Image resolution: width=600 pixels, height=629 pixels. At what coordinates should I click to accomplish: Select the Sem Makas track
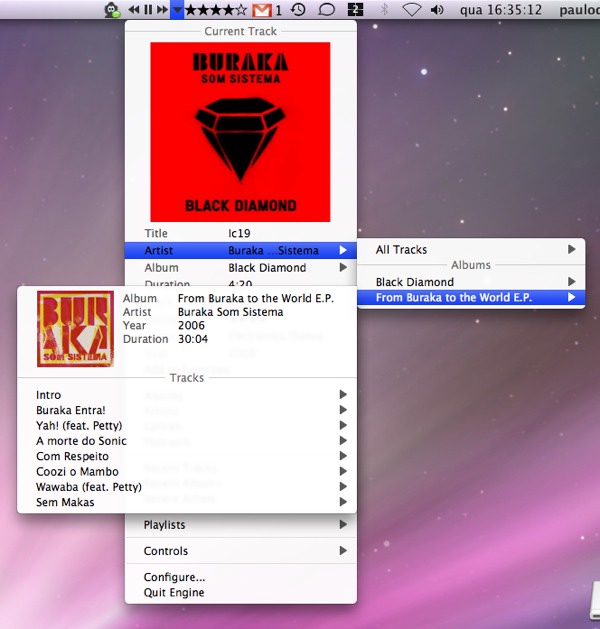pyautogui.click(x=187, y=502)
